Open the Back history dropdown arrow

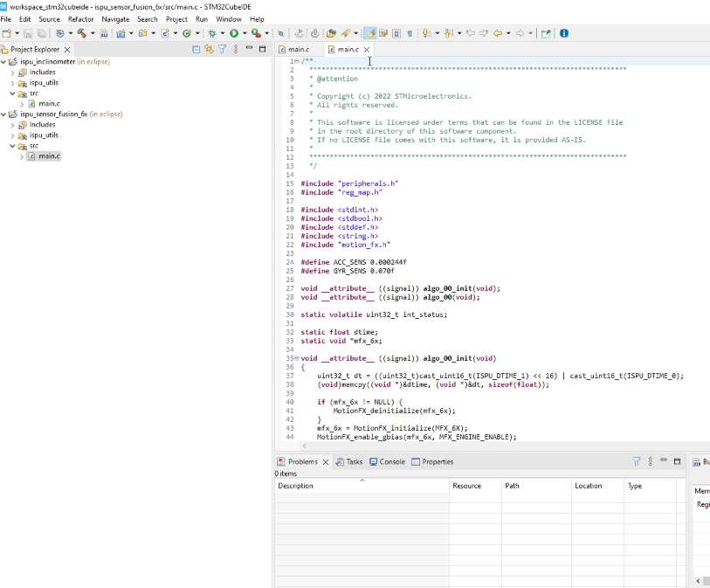point(508,33)
